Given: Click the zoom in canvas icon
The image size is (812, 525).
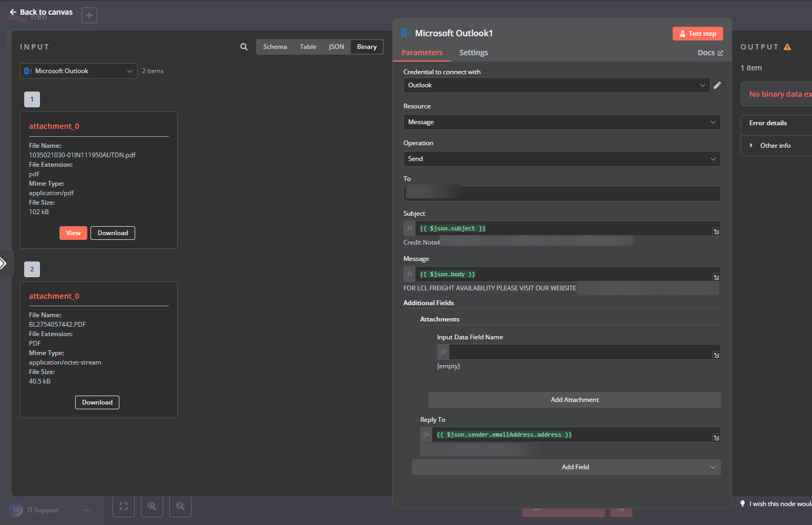Looking at the screenshot, I should pos(152,506).
